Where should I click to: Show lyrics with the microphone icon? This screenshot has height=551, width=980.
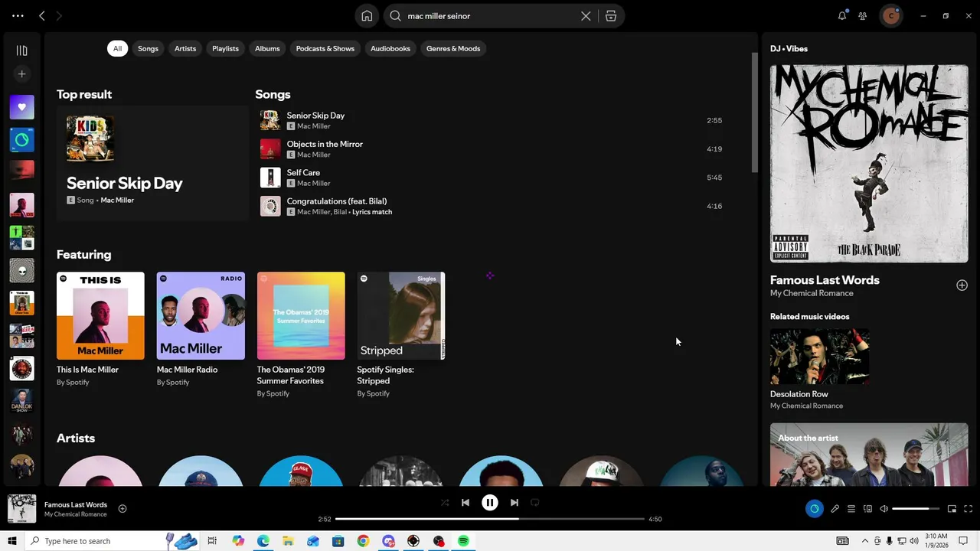pos(835,509)
